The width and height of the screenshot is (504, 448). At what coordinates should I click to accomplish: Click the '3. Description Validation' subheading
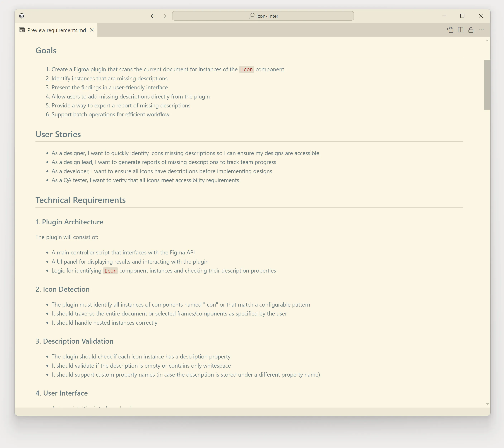pyautogui.click(x=75, y=341)
